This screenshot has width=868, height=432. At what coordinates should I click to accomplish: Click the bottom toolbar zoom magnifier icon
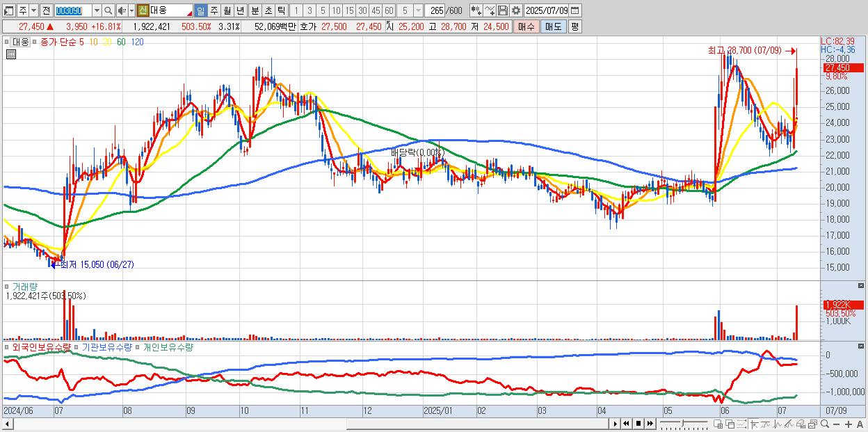(825, 424)
